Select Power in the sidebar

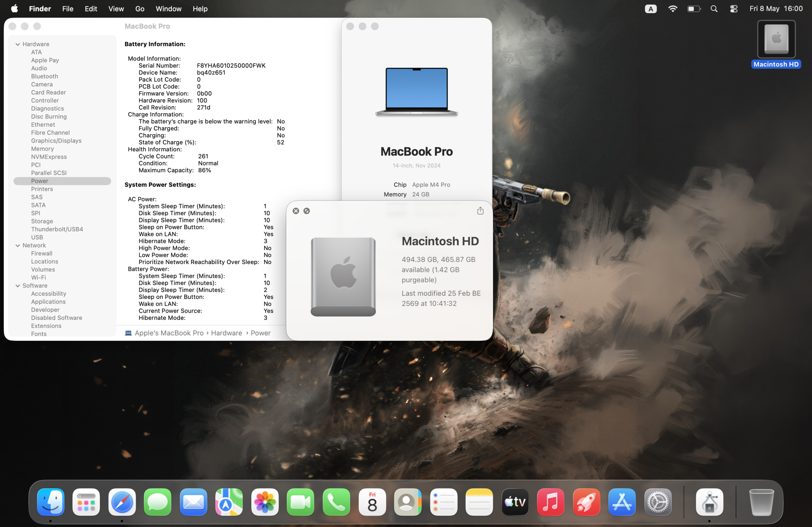62,181
